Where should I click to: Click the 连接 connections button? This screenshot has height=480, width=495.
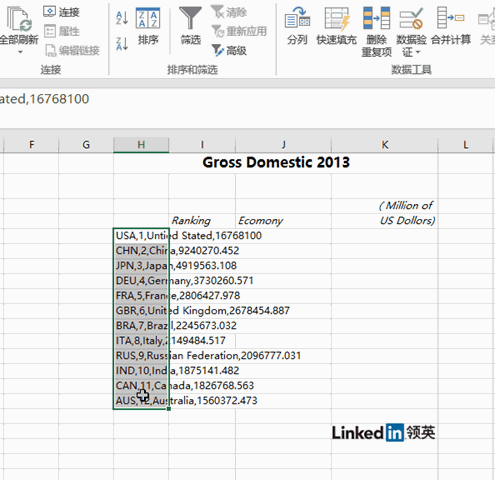(62, 12)
